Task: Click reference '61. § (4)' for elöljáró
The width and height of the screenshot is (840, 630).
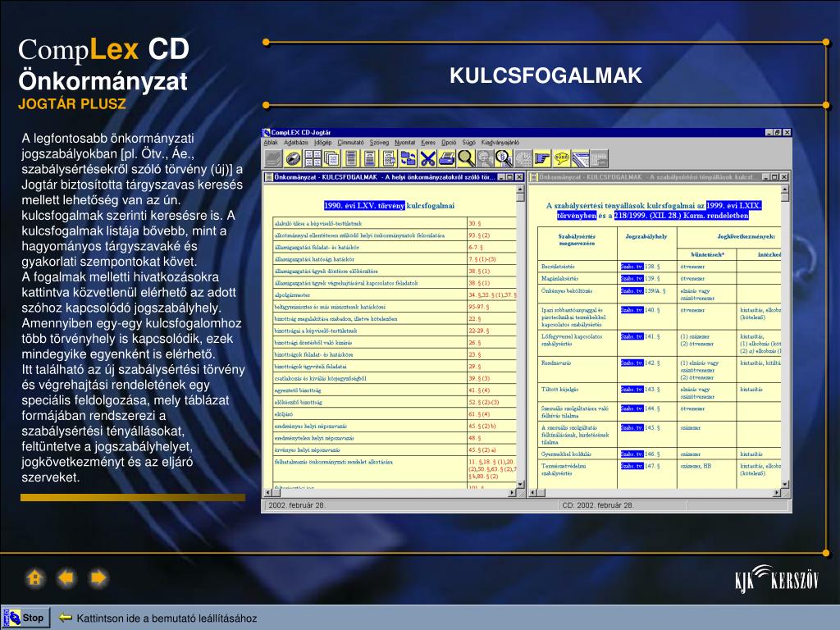Action: tap(479, 414)
